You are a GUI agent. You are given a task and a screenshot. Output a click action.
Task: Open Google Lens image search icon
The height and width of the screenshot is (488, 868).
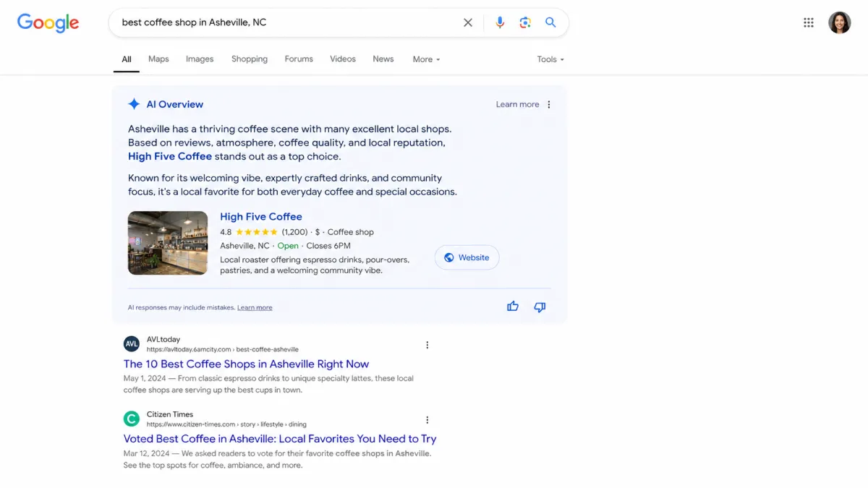click(525, 22)
